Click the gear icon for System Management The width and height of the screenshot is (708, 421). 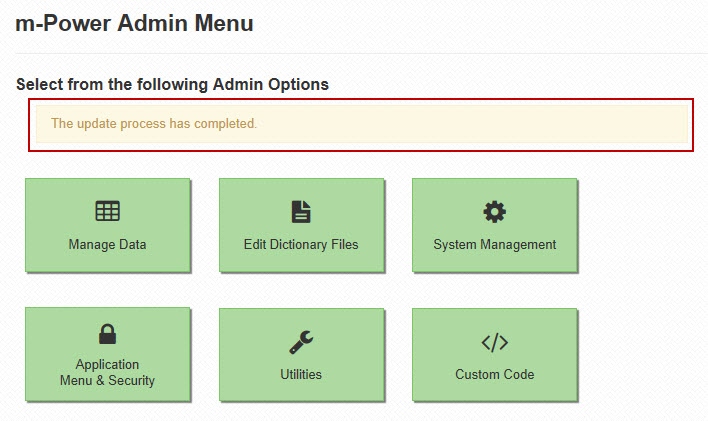pos(494,211)
